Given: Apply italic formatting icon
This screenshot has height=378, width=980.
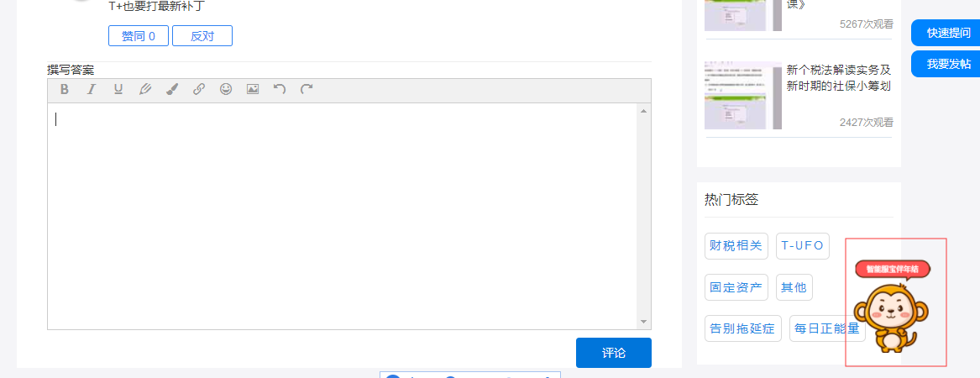Looking at the screenshot, I should tap(92, 89).
